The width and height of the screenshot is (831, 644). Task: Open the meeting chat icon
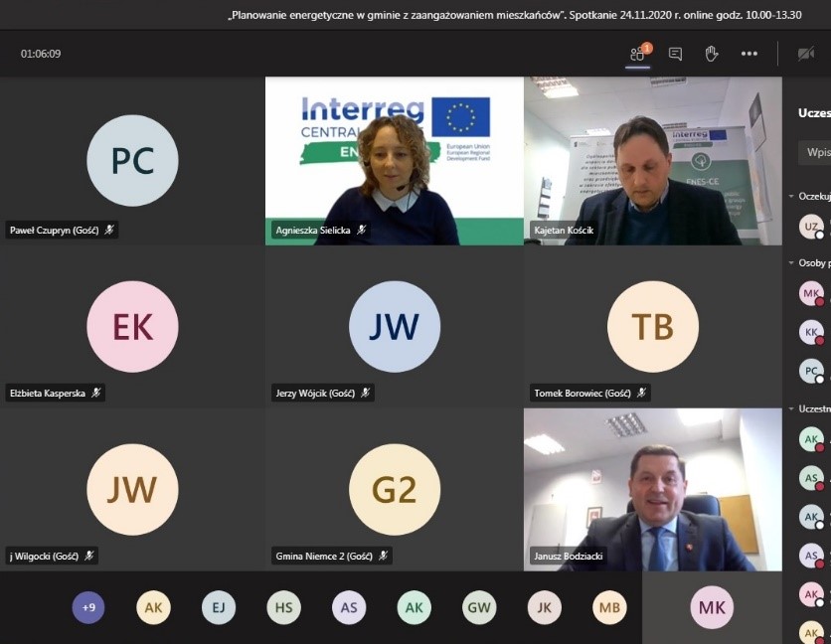[x=675, y=54]
